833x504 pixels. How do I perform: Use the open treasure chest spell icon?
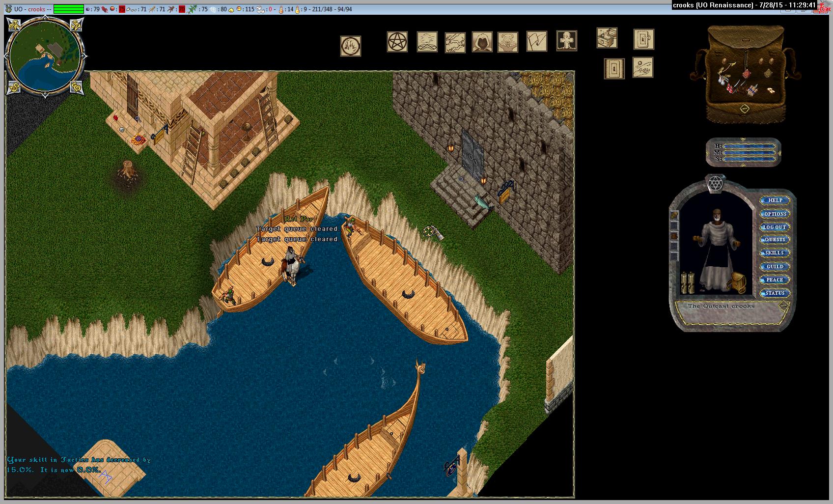pyautogui.click(x=607, y=38)
